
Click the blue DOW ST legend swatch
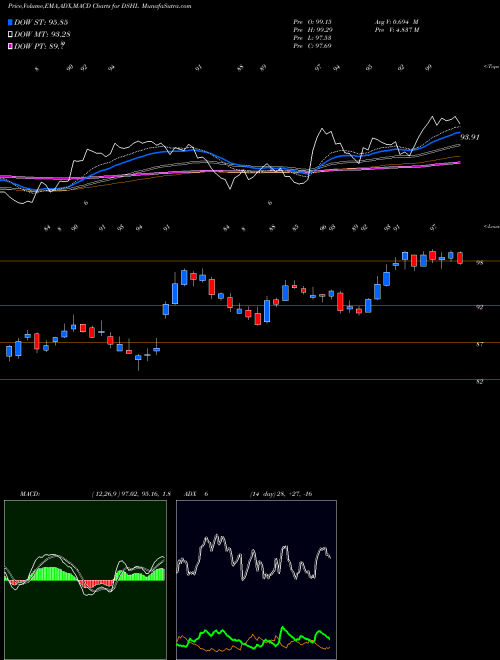click(11, 23)
